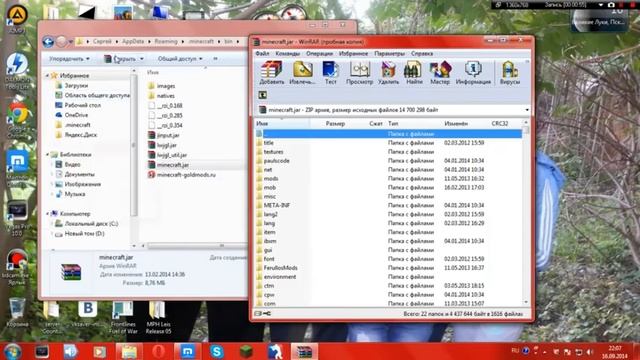Select images folder in Explorer
This screenshot has width=640, height=360.
(166, 86)
